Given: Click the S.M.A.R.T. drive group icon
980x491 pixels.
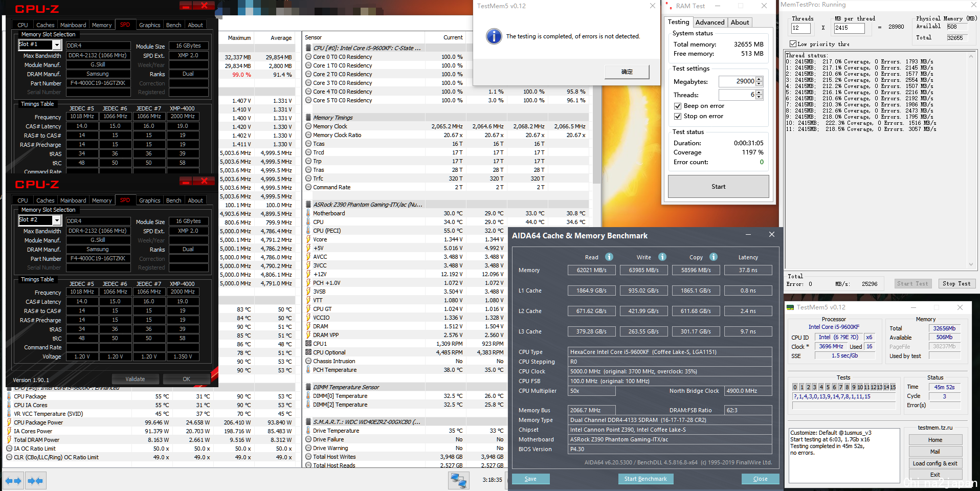Looking at the screenshot, I should click(x=308, y=422).
